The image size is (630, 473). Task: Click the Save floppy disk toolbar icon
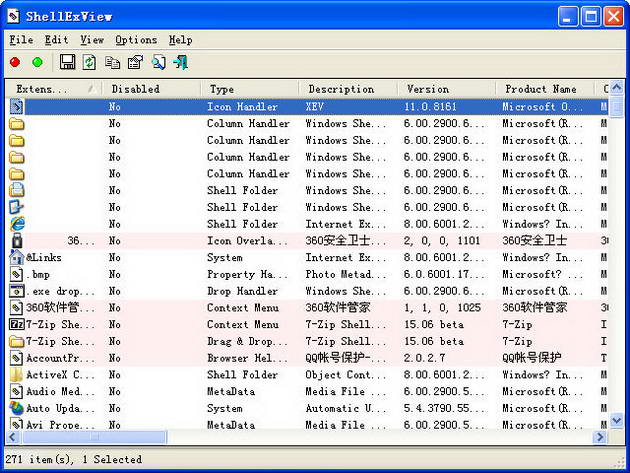67,62
